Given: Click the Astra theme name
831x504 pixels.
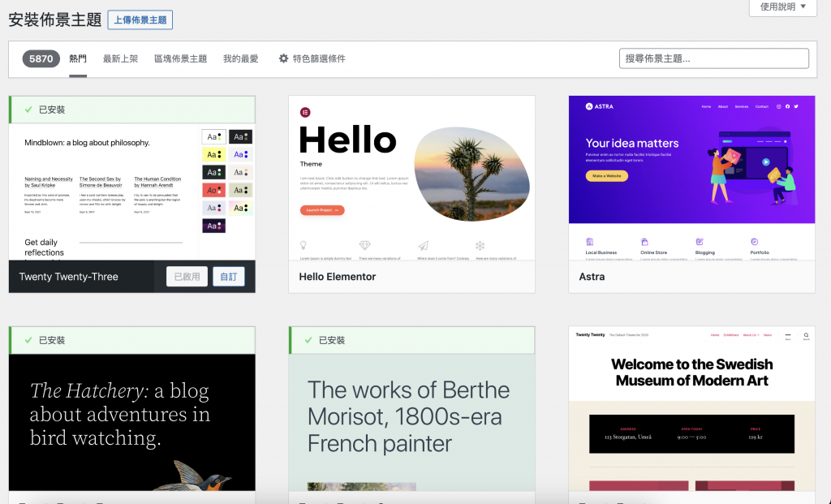Looking at the screenshot, I should (x=592, y=277).
